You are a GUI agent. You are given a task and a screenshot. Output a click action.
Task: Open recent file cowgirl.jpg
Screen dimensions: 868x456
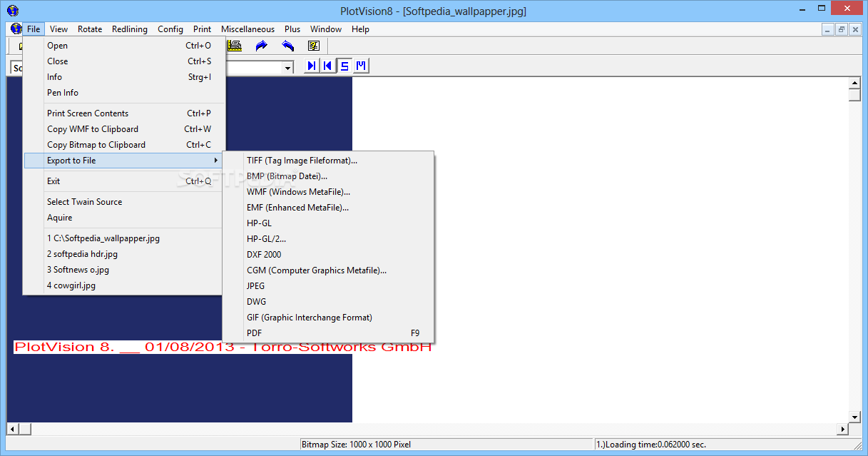[124, 285]
